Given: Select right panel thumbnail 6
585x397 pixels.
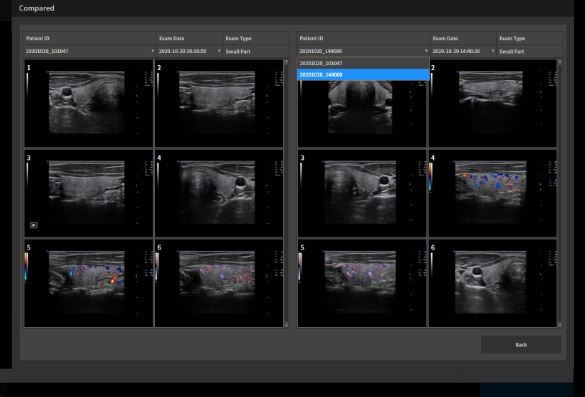Looking at the screenshot, I should 492,283.
